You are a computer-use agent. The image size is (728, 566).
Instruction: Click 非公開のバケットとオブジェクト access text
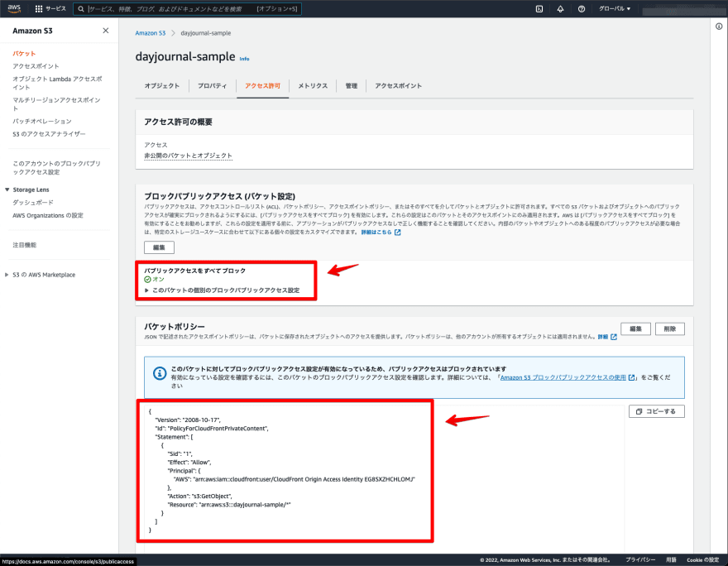188,156
